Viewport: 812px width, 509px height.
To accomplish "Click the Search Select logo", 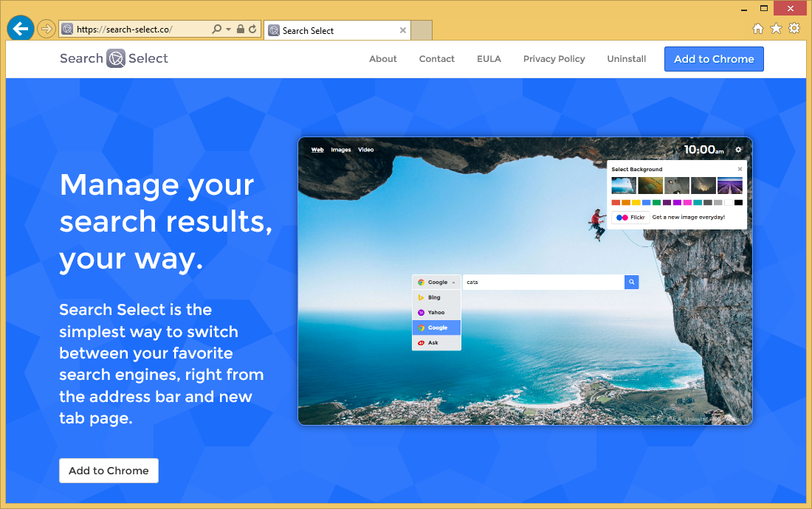I will point(114,58).
